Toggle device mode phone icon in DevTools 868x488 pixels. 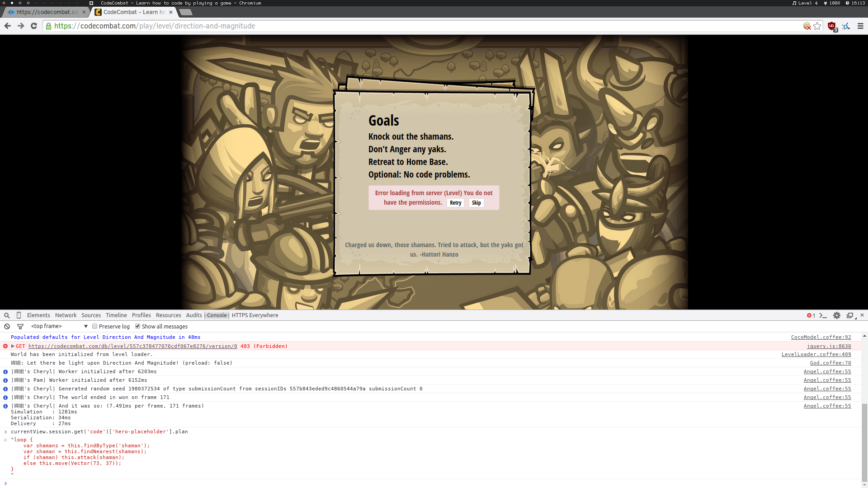[19, 315]
